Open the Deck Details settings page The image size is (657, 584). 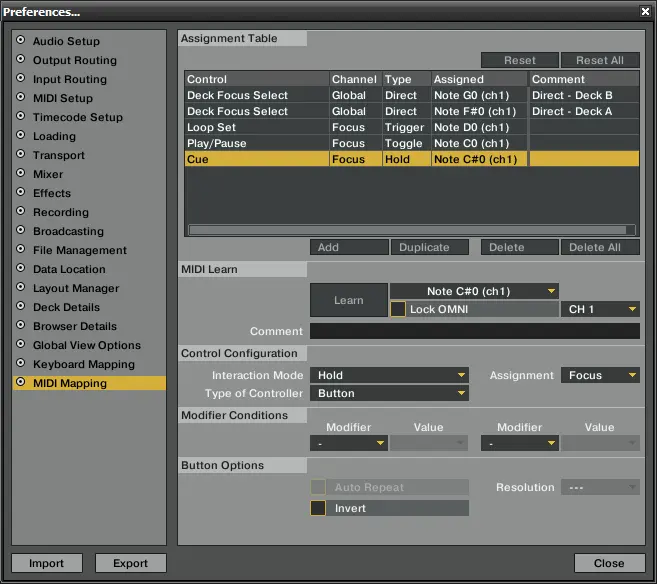(x=66, y=307)
